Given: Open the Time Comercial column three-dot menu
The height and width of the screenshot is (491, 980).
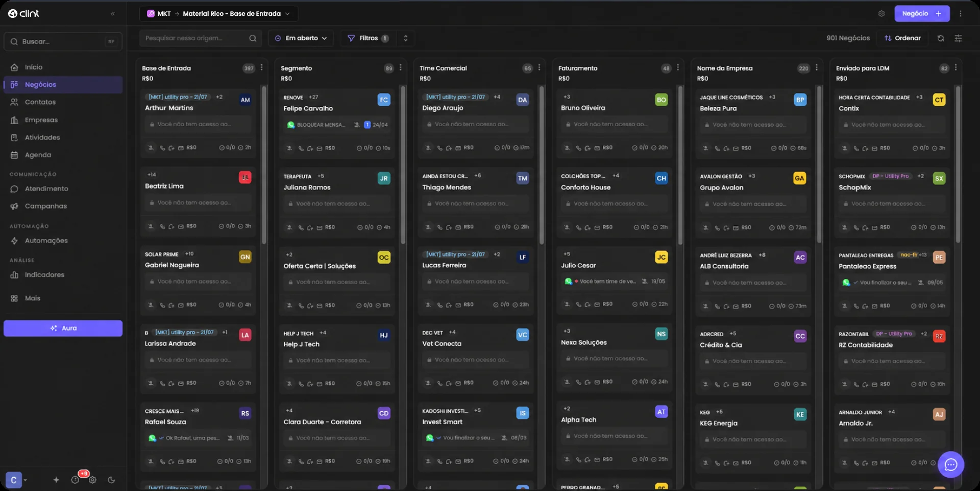Looking at the screenshot, I should 539,67.
